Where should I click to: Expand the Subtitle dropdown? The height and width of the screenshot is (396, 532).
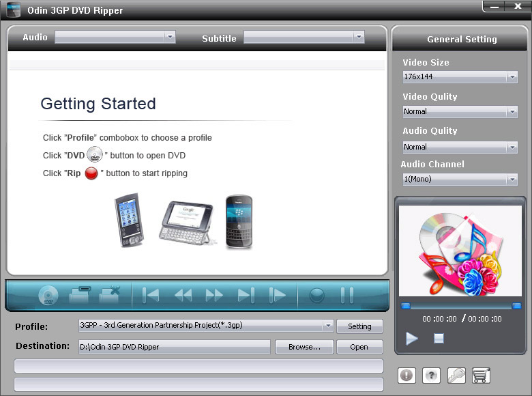click(359, 37)
